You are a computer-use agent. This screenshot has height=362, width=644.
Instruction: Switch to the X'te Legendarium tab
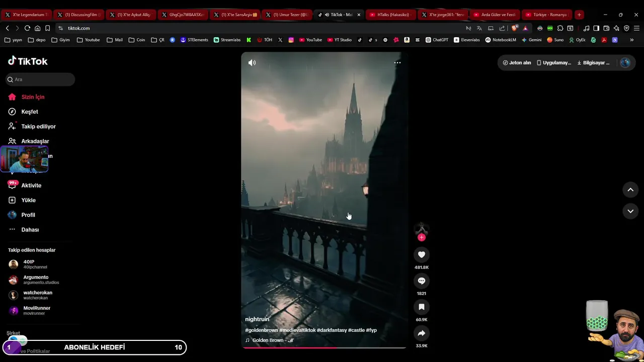[x=26, y=15]
